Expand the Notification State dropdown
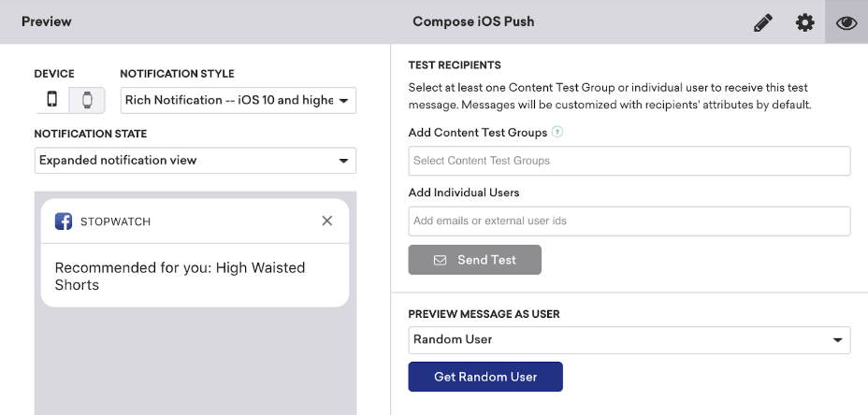This screenshot has height=415, width=868. [195, 160]
